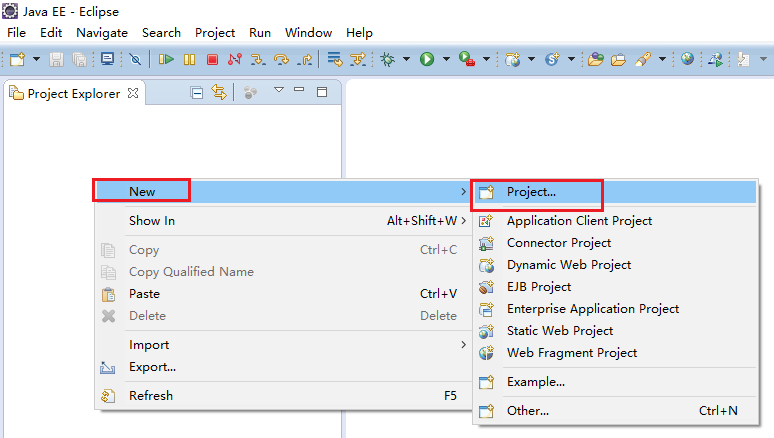774x438 pixels.
Task: Open the Search menu
Action: [161, 33]
